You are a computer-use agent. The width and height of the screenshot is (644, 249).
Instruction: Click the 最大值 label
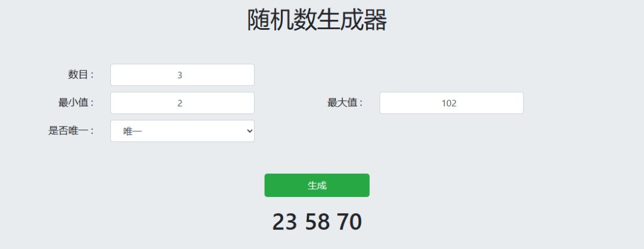click(345, 103)
